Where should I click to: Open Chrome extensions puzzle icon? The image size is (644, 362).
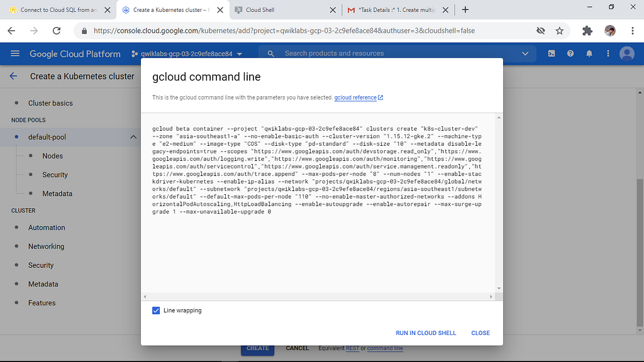(x=587, y=31)
